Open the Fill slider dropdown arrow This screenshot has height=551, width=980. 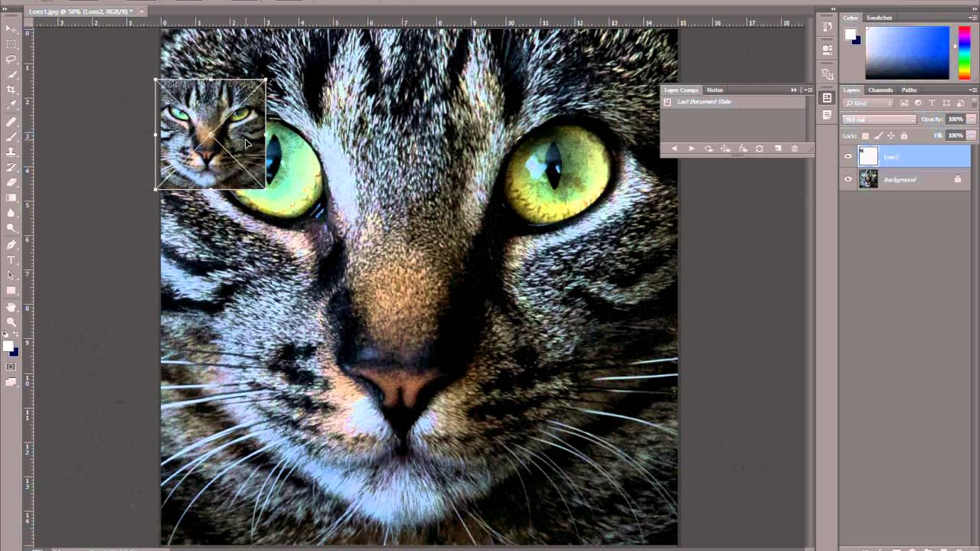[972, 135]
